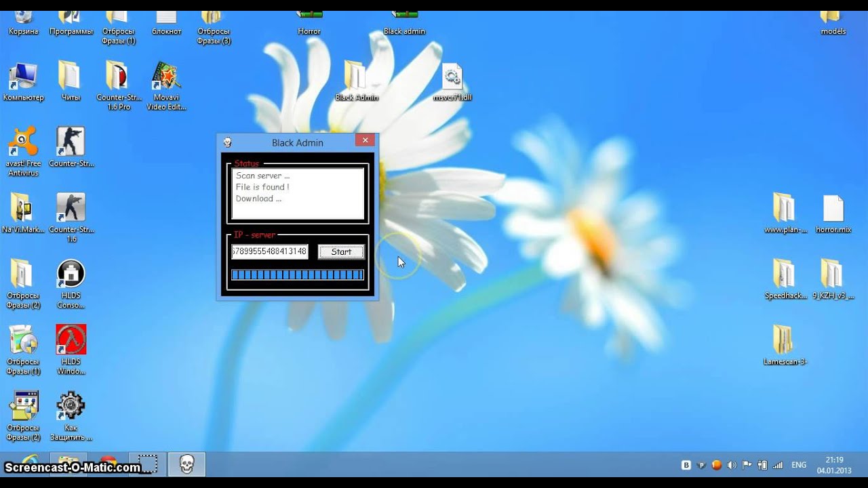Screen dimensions: 868x488
Task: Open the Отбросы Фразы (3) folder
Action: pyautogui.click(x=214, y=28)
